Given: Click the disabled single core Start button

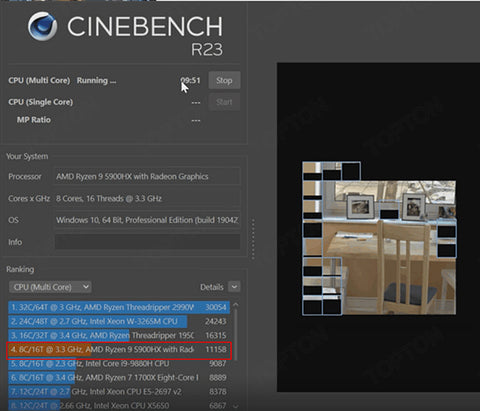Looking at the screenshot, I should click(224, 102).
